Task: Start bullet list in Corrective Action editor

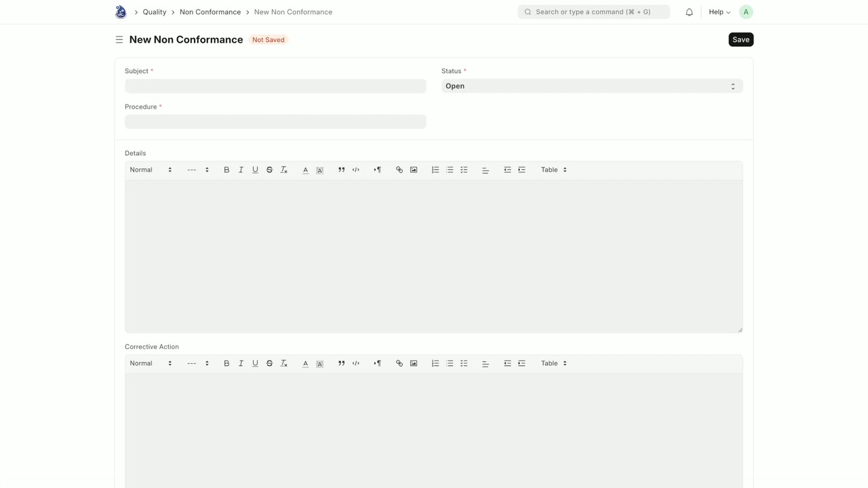Action: [450, 363]
